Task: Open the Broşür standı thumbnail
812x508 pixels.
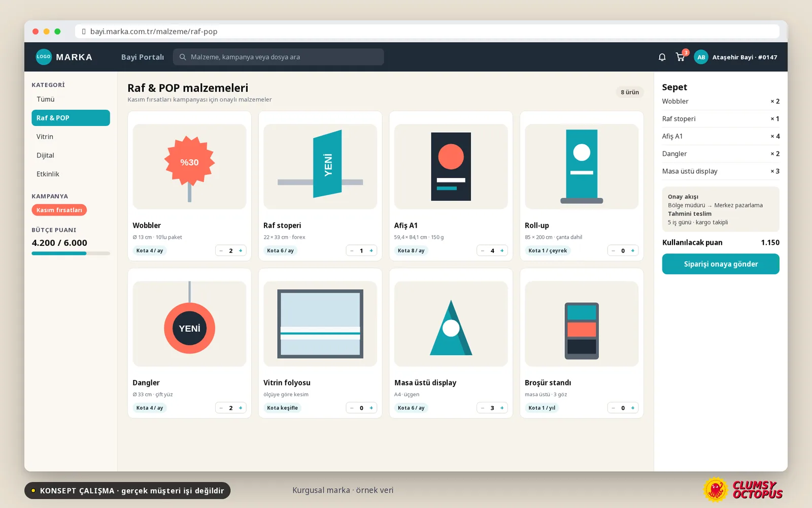Action: 582,324
